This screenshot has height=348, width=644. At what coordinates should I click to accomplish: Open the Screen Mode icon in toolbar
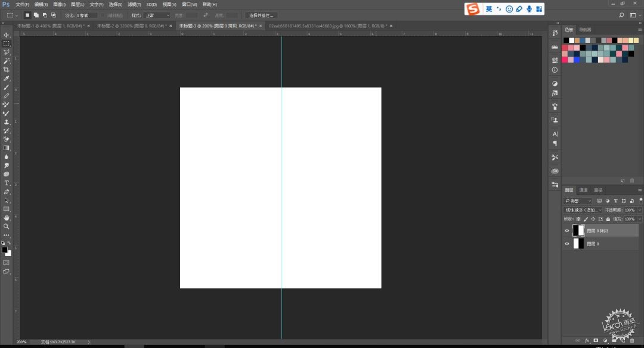click(6, 271)
